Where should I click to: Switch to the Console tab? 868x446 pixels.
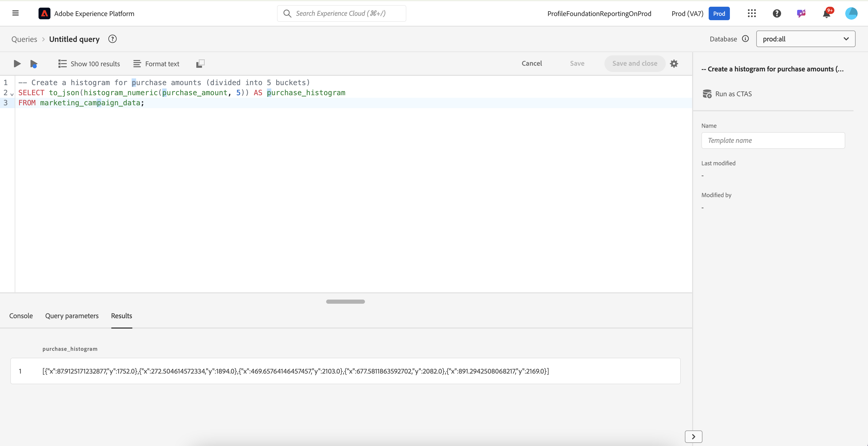[x=21, y=316]
